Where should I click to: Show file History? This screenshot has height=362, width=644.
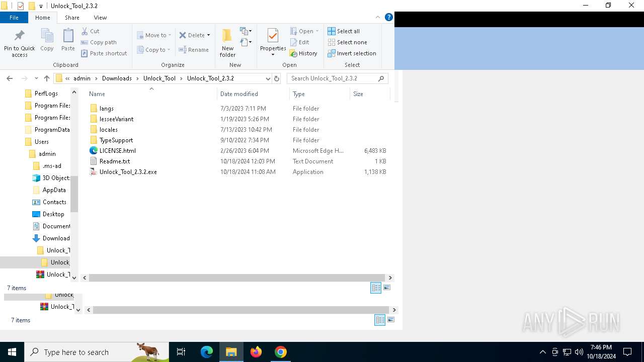303,53
